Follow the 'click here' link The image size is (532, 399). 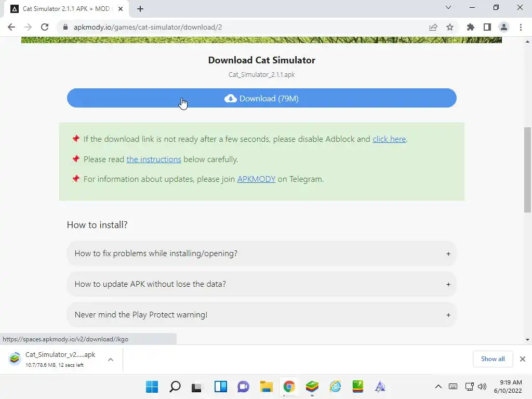click(x=389, y=139)
